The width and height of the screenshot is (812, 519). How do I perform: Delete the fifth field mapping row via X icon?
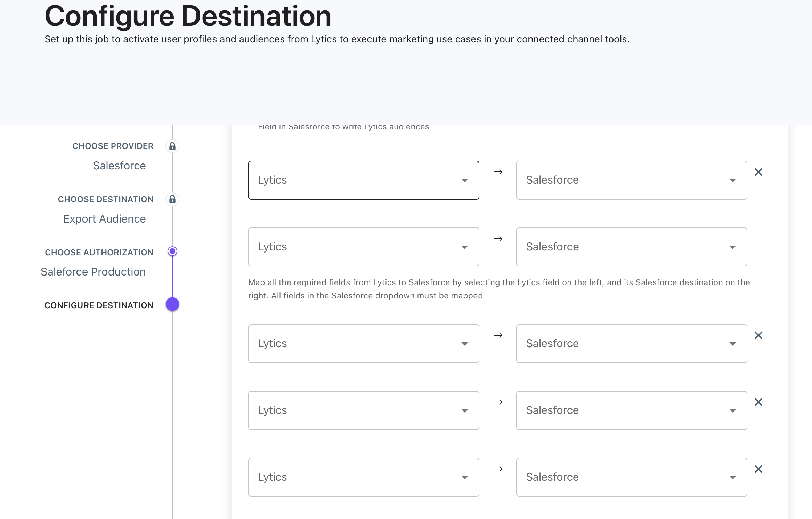click(758, 469)
